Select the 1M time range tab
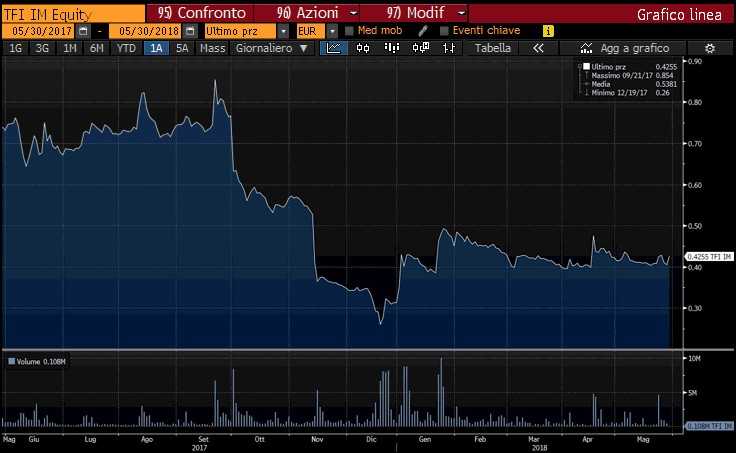736x453 pixels. tap(69, 48)
